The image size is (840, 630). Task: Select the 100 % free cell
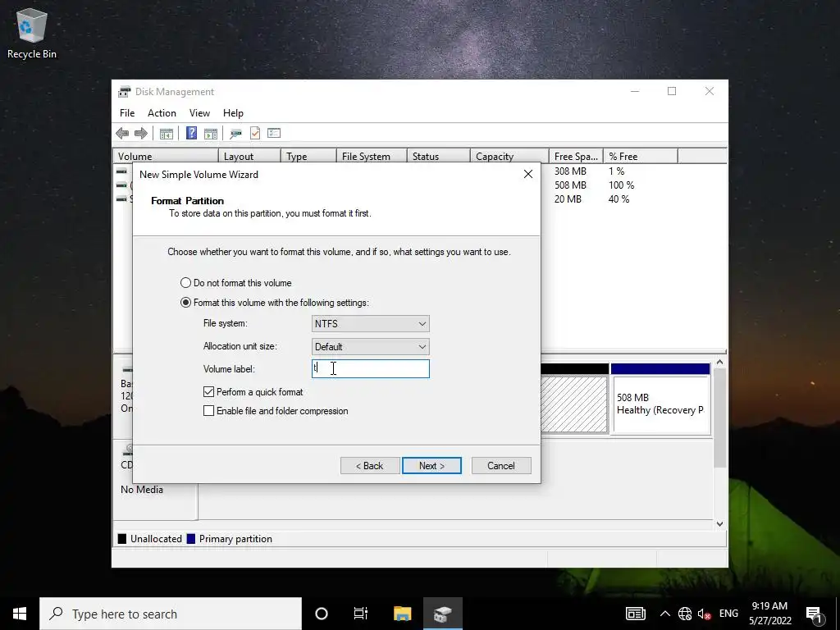[622, 185]
